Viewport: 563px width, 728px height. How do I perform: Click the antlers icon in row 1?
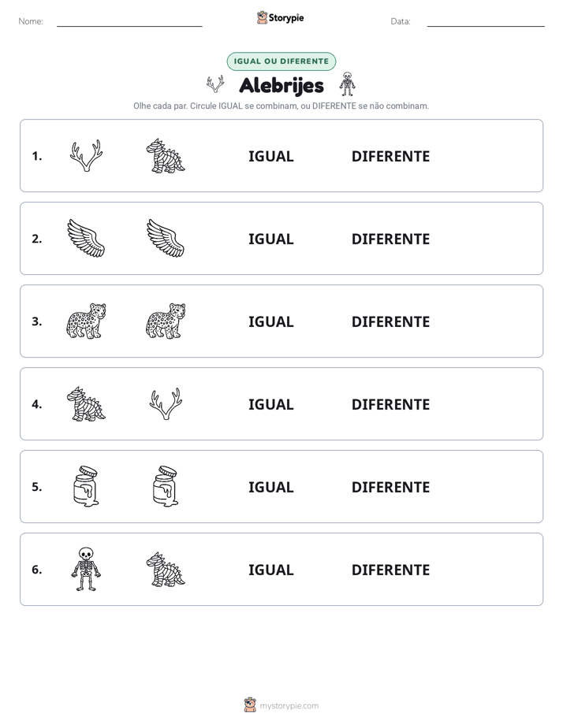[x=86, y=156]
